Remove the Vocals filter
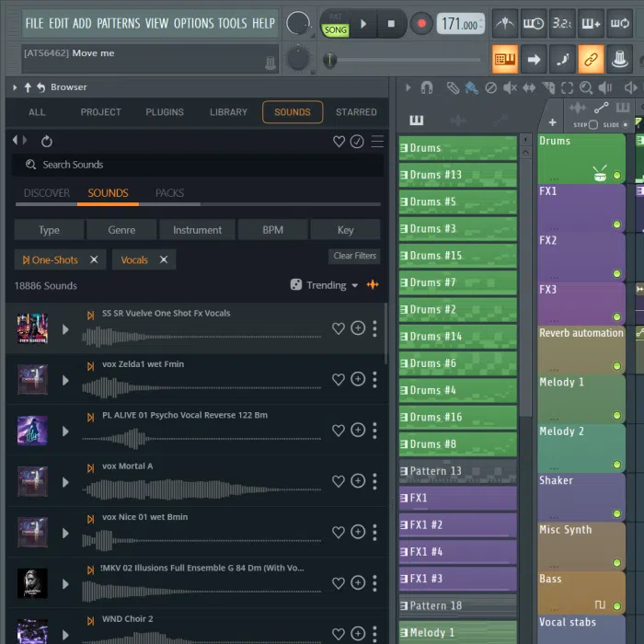Screen dimensions: 644x644 point(164,259)
